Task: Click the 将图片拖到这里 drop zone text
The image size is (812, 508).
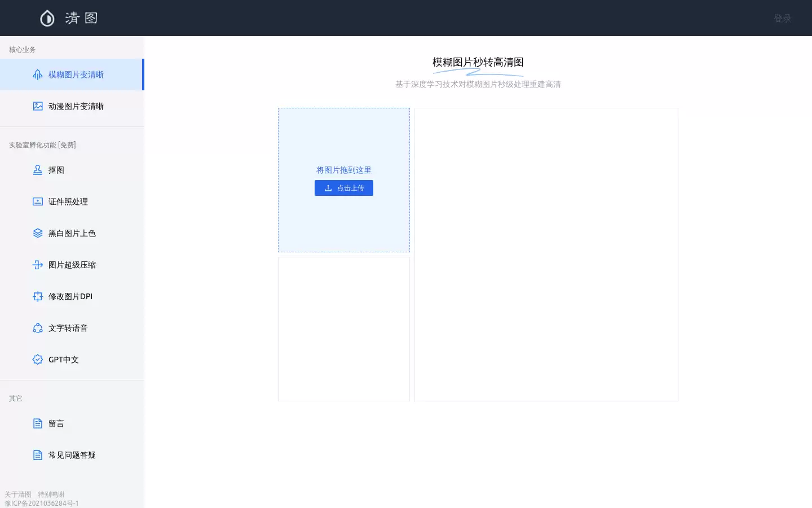Action: click(x=344, y=170)
